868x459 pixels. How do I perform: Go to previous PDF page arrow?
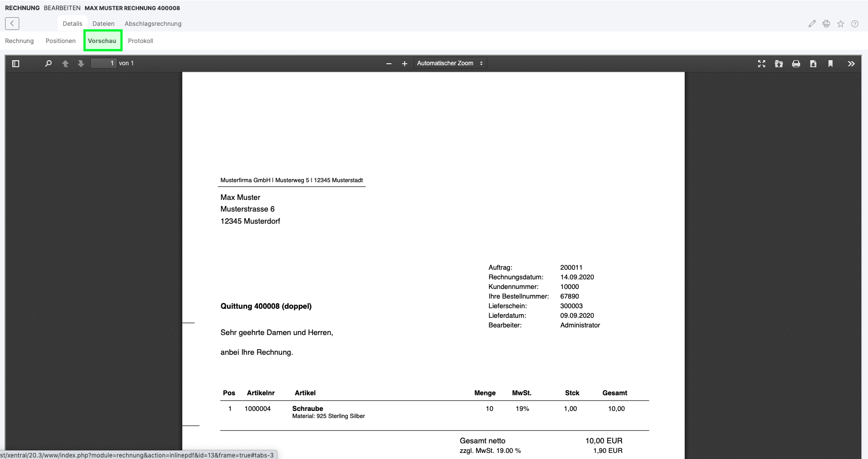[65, 64]
